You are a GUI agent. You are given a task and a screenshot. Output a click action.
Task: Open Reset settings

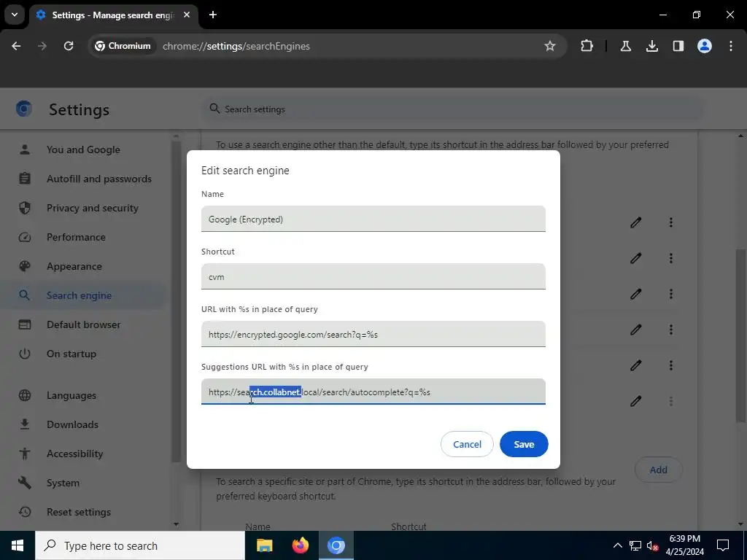tap(79, 512)
